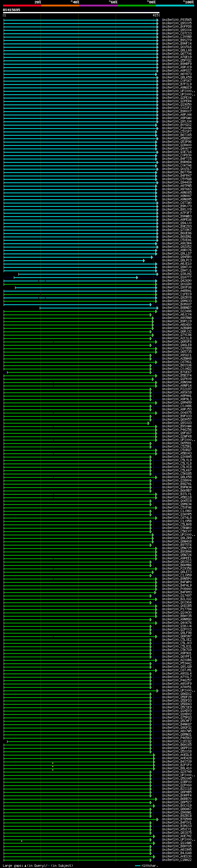This screenshot has height=868, width=197.
Task: Click hit UniRef100_Q38JH2
Action: pos(177,274)
